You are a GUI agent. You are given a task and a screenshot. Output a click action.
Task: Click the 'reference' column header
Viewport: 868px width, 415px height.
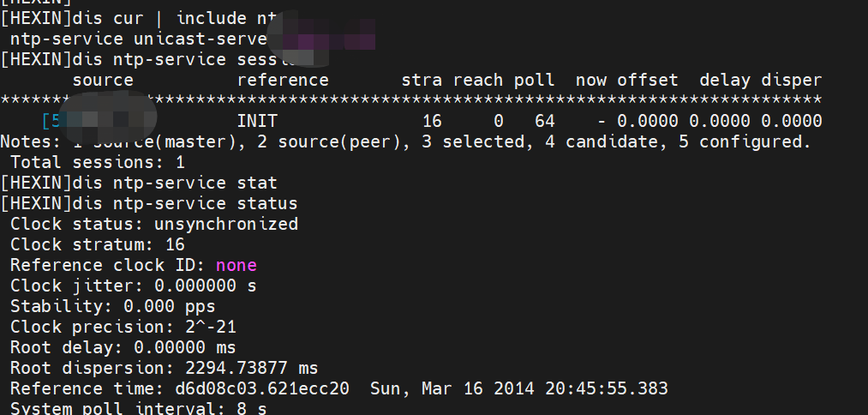point(283,80)
